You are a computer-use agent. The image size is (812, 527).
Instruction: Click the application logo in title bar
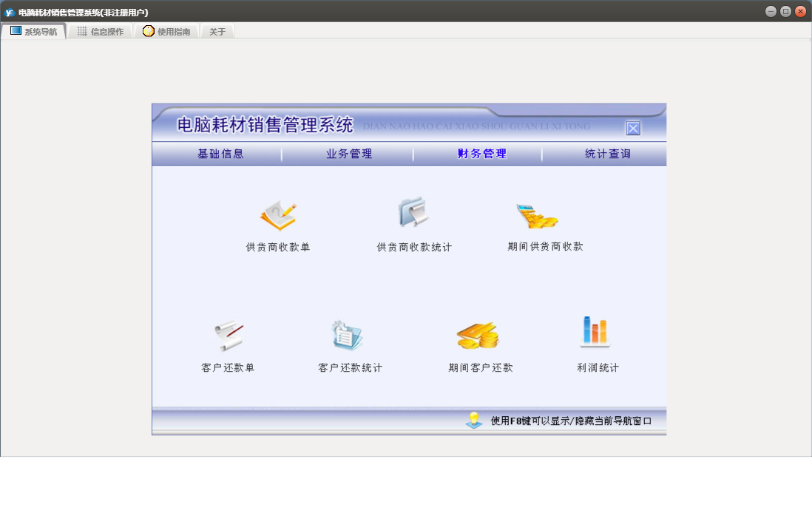10,13
